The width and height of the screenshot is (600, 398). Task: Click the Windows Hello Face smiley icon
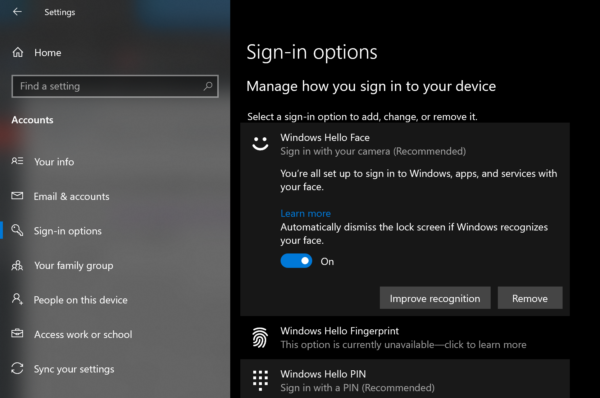[x=260, y=144]
